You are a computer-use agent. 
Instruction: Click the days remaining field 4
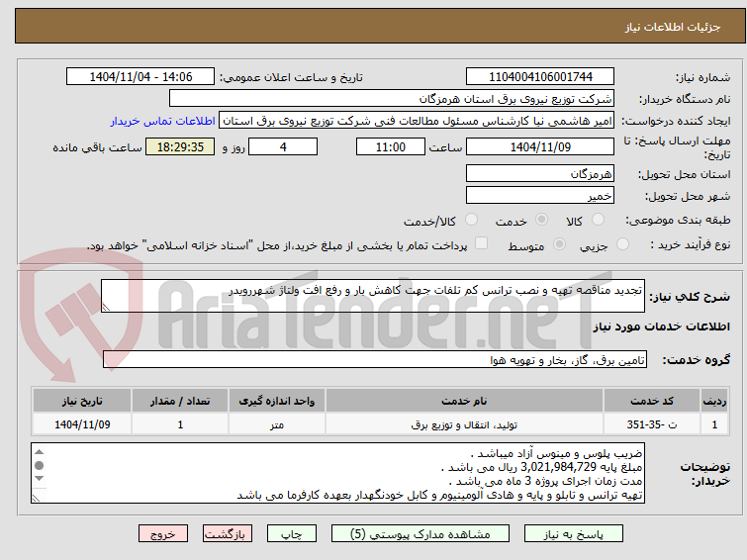click(283, 146)
